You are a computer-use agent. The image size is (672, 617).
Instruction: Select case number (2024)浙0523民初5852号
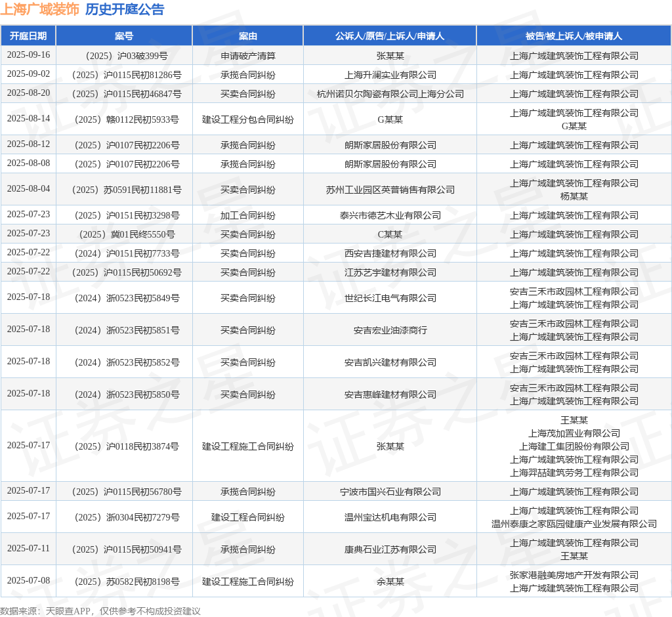(127, 362)
